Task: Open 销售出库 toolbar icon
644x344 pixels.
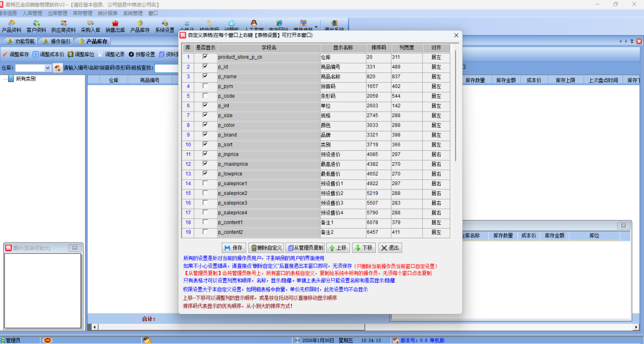Action: coord(115,26)
